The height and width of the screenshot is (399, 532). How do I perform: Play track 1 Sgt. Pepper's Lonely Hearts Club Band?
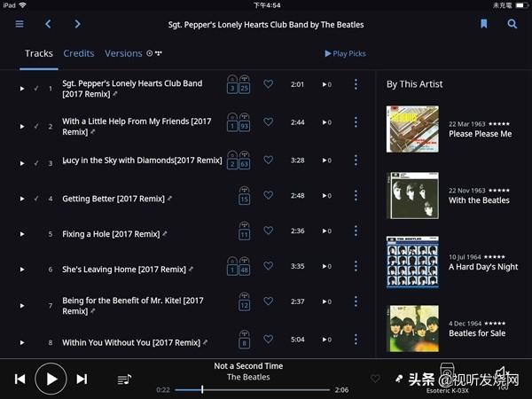[x=22, y=89]
